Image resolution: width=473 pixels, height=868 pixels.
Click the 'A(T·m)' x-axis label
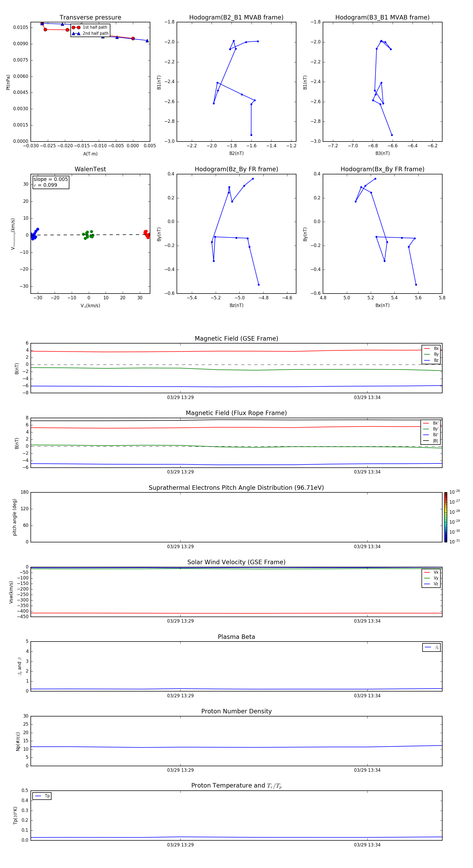click(x=90, y=154)
